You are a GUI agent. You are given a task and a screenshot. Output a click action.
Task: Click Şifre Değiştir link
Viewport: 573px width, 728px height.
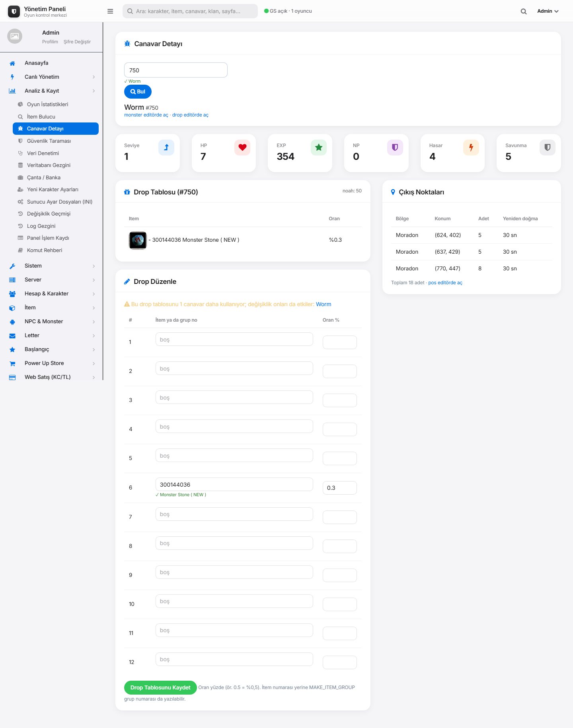[x=77, y=42]
